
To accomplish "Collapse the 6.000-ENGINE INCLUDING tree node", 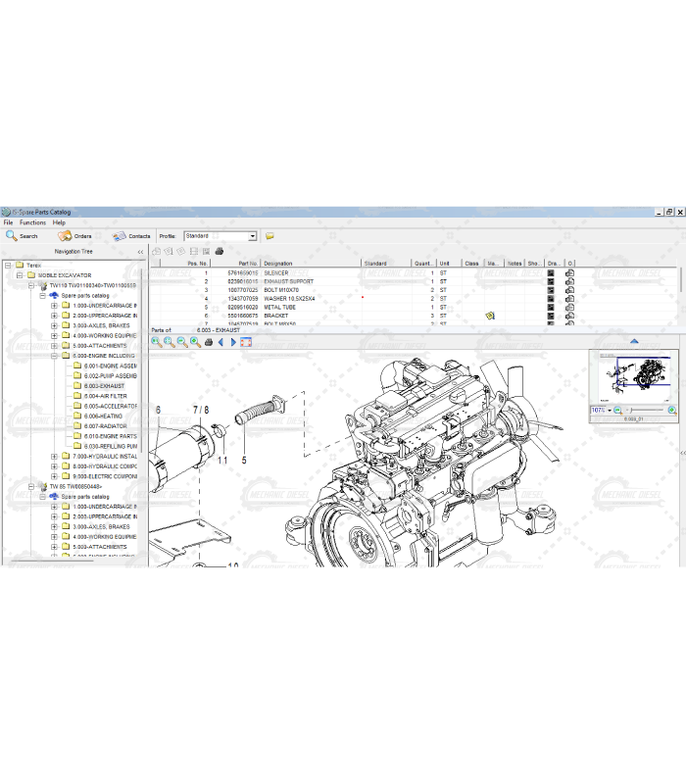I will (x=55, y=356).
